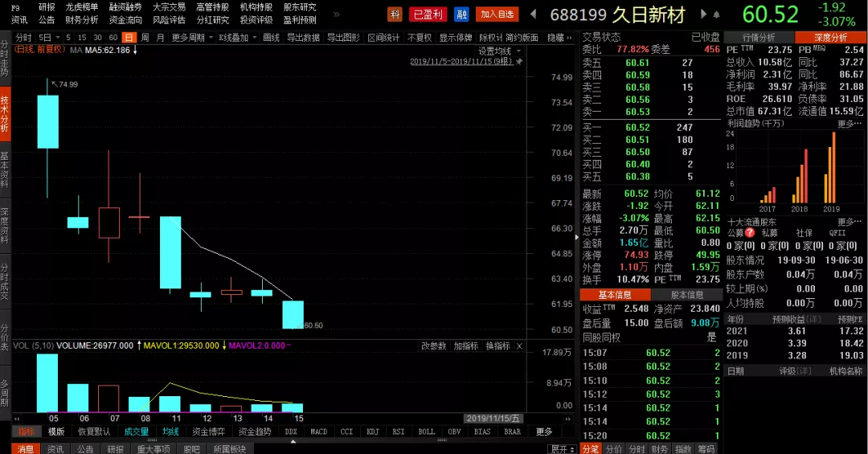Click 区间统计 in the toolbar
Image resolution: width=868 pixels, height=454 pixels.
pyautogui.click(x=383, y=38)
